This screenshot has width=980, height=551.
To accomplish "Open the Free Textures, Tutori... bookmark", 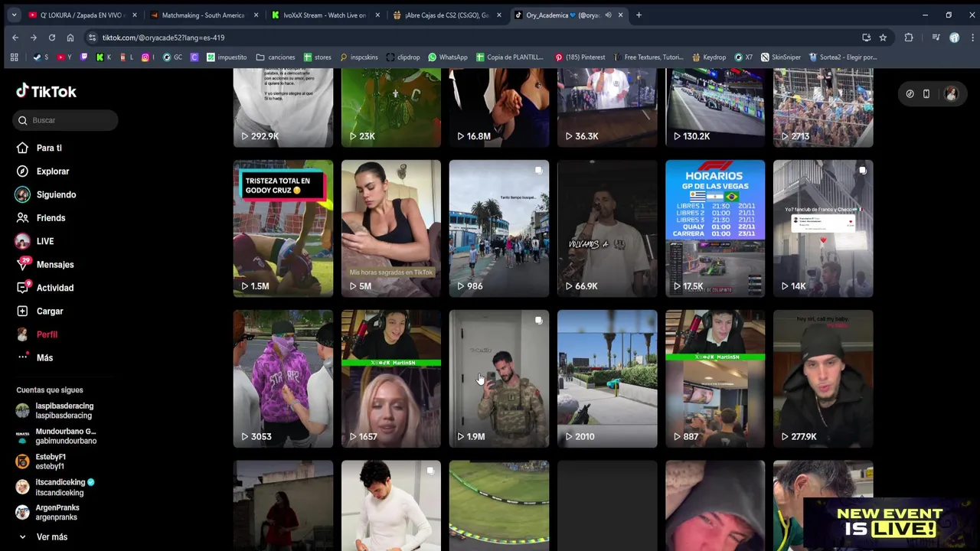I will pyautogui.click(x=648, y=57).
